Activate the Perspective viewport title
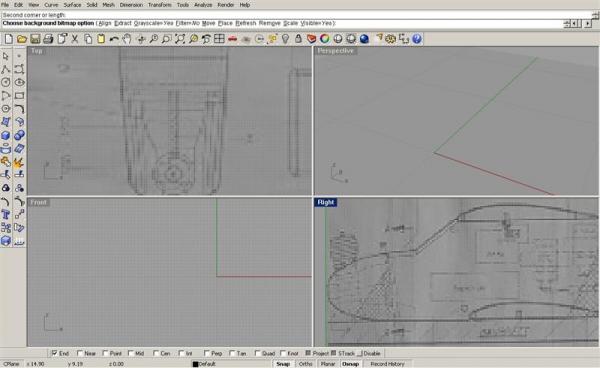The width and height of the screenshot is (600, 368). click(336, 51)
